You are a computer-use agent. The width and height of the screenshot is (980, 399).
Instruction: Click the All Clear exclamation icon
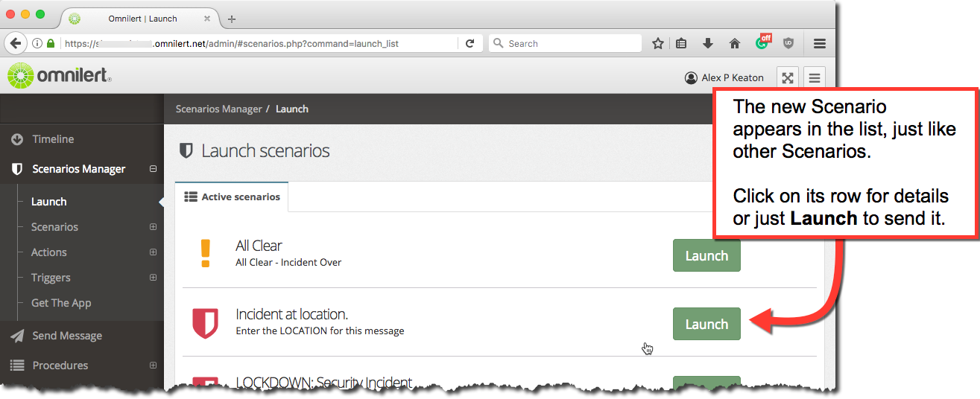click(206, 253)
